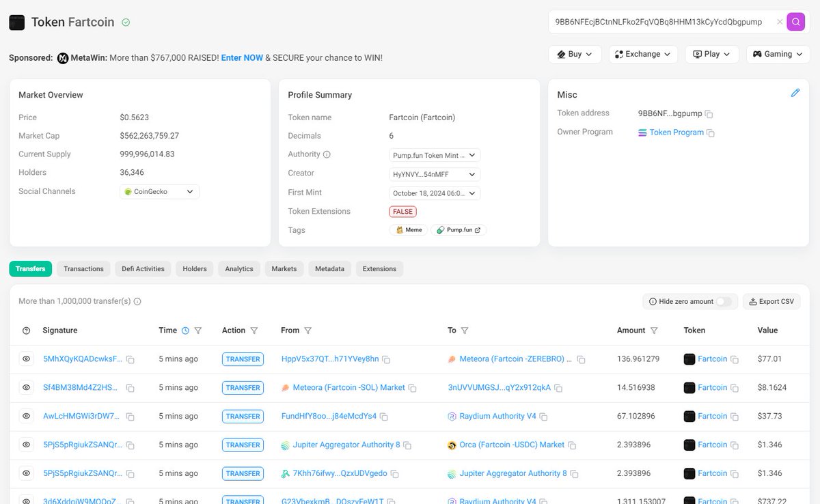The image size is (820, 504).
Task: Open the Analytics tab
Action: point(239,268)
